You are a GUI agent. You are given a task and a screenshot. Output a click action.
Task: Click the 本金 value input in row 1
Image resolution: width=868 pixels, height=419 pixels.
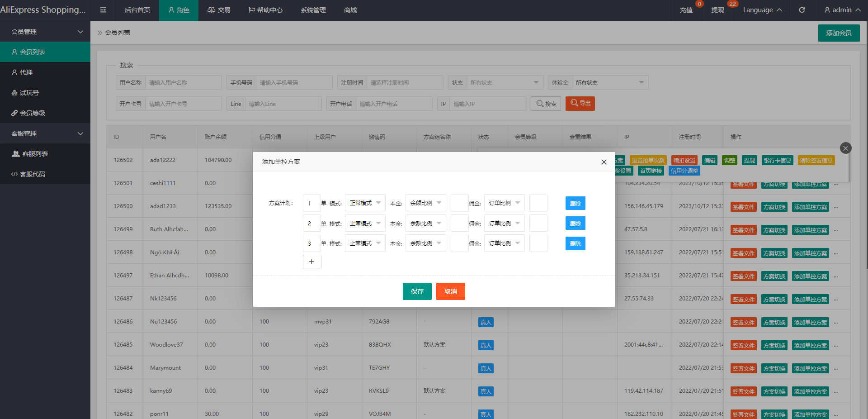click(459, 203)
